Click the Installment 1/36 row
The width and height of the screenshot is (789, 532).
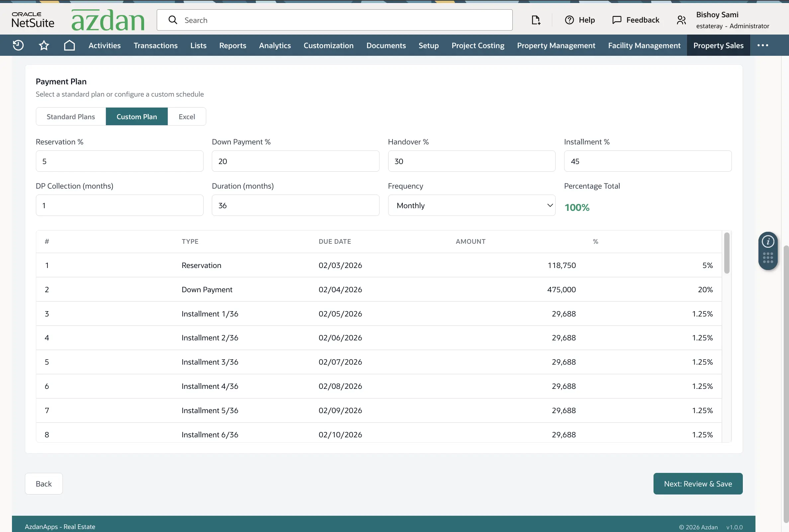point(379,313)
